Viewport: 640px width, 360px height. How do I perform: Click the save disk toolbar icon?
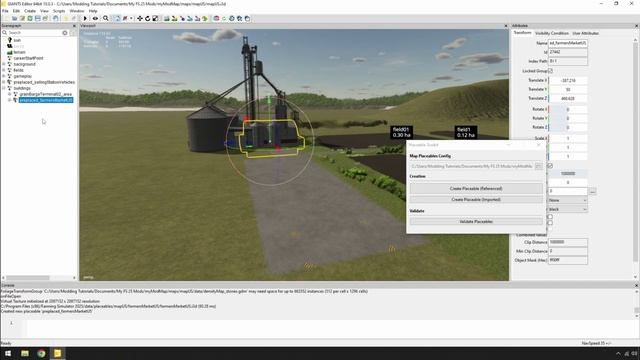coord(38,18)
